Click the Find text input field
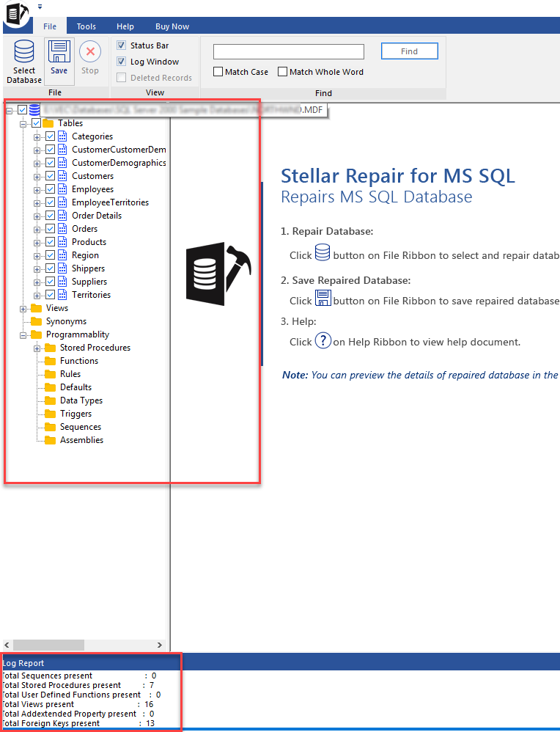This screenshot has width=560, height=732. [x=288, y=51]
